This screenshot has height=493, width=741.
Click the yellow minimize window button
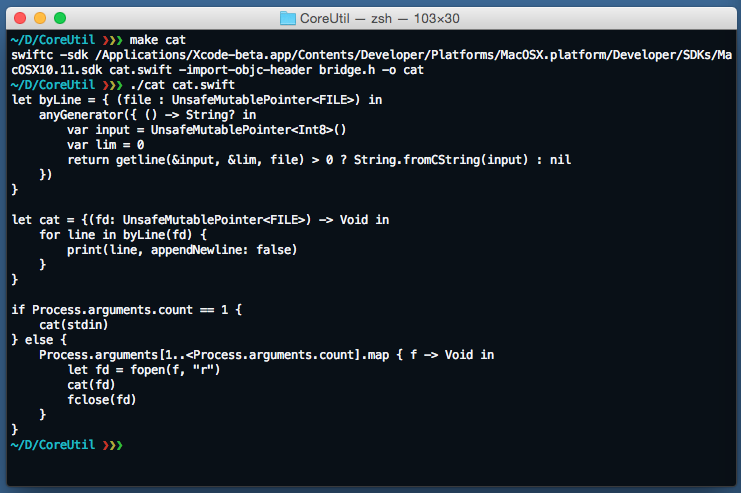click(40, 18)
